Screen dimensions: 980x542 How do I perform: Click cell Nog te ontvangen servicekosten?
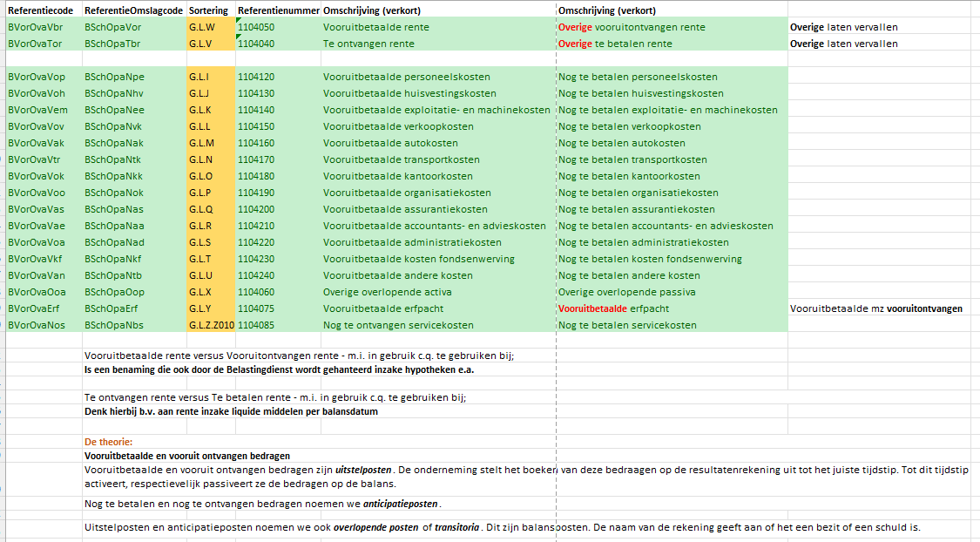[438, 325]
